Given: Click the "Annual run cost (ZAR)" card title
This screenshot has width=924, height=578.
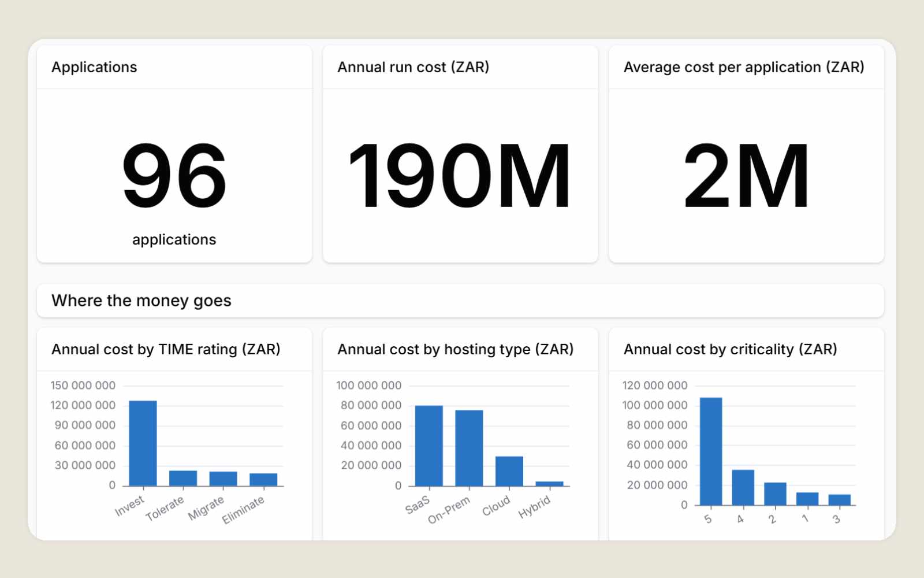Looking at the screenshot, I should coord(413,67).
